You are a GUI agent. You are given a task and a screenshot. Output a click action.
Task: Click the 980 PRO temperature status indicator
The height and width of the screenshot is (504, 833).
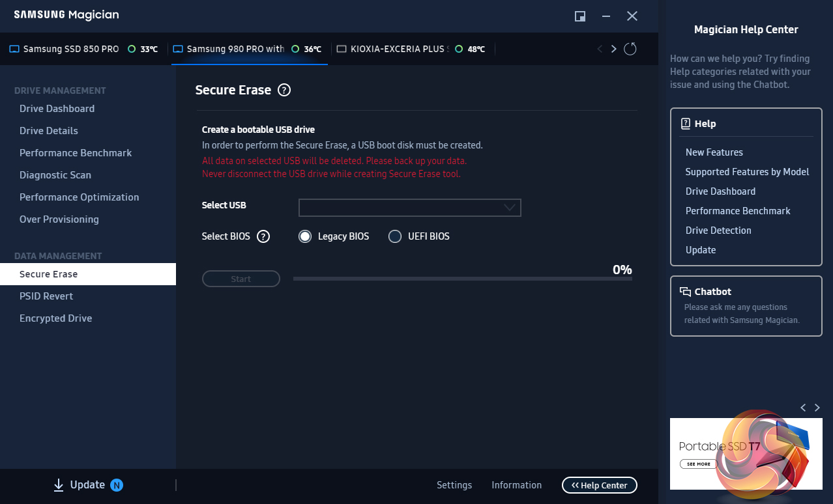(x=295, y=49)
